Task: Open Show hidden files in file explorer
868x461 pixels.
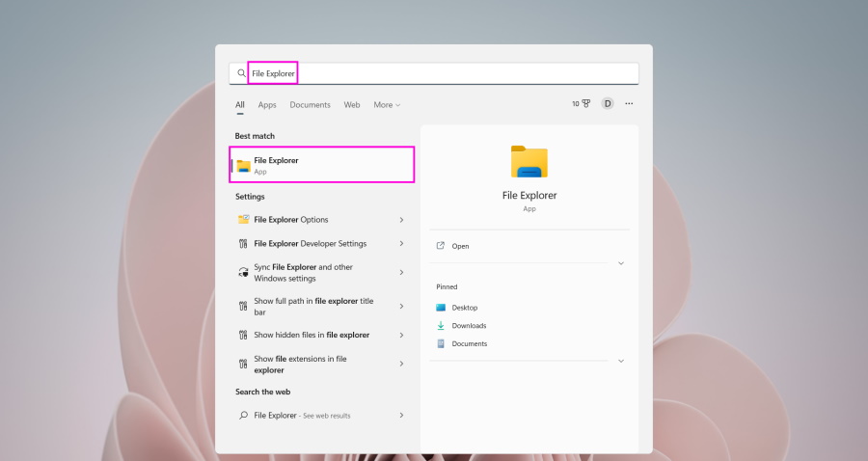Action: 311,336
